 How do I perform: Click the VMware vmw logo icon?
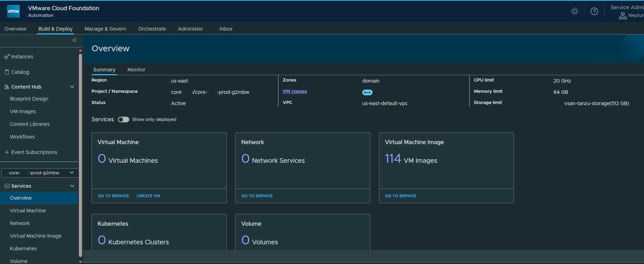click(x=13, y=11)
